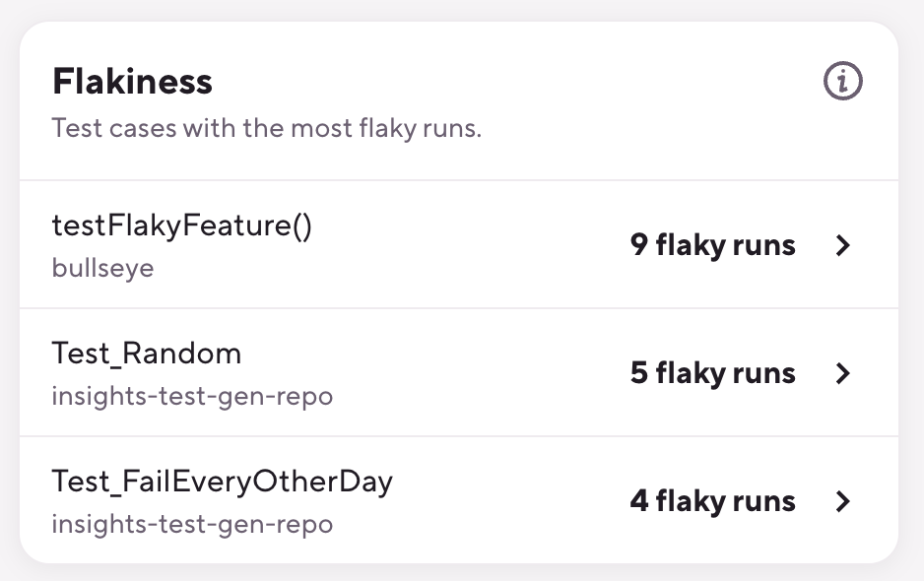The width and height of the screenshot is (924, 581).
Task: Click the 4 flaky runs label
Action: point(712,501)
